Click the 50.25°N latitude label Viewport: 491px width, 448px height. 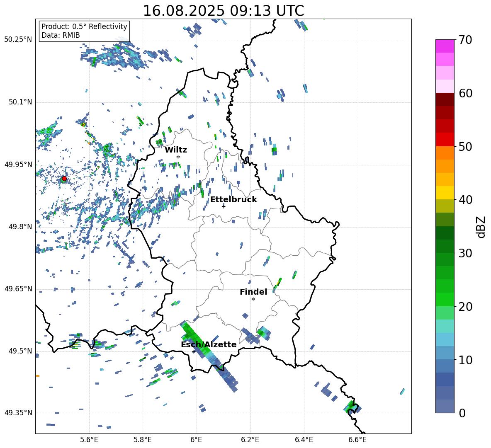pos(18,40)
